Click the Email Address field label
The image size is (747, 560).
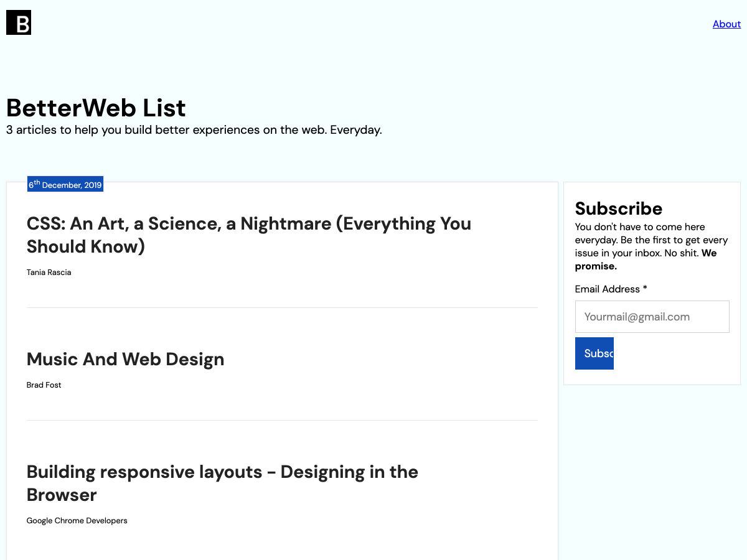click(x=607, y=289)
